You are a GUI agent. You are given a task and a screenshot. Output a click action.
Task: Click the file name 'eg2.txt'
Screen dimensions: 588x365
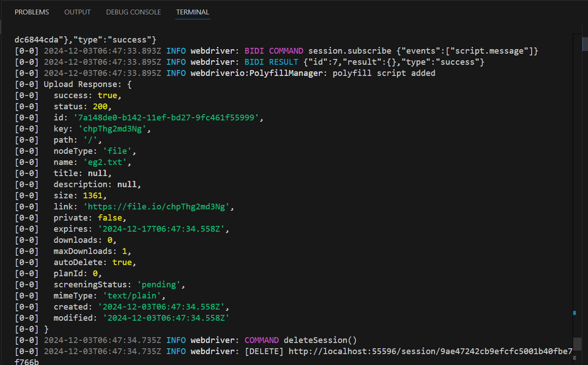point(105,162)
